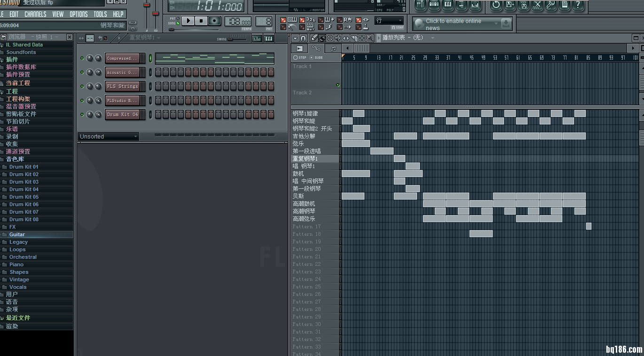Open the OPTIONS menu

[x=79, y=14]
